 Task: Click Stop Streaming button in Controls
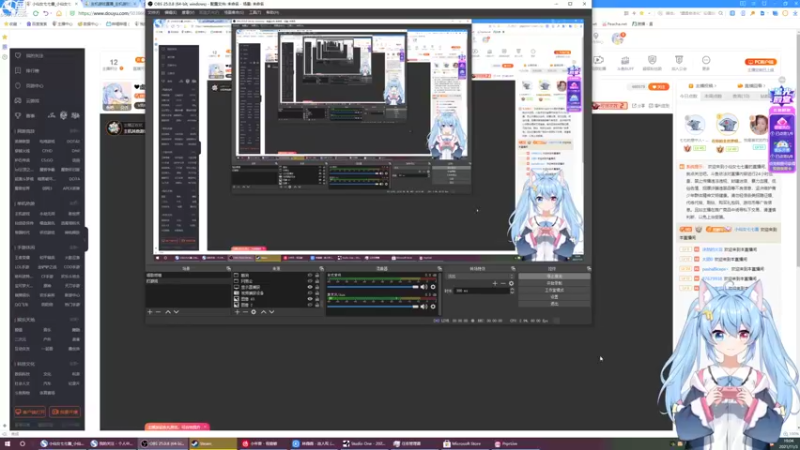[554, 277]
